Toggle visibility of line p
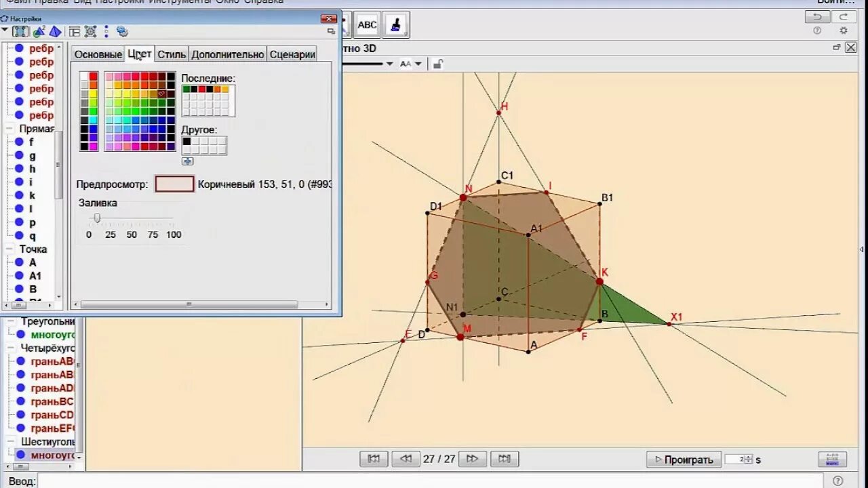 point(19,222)
